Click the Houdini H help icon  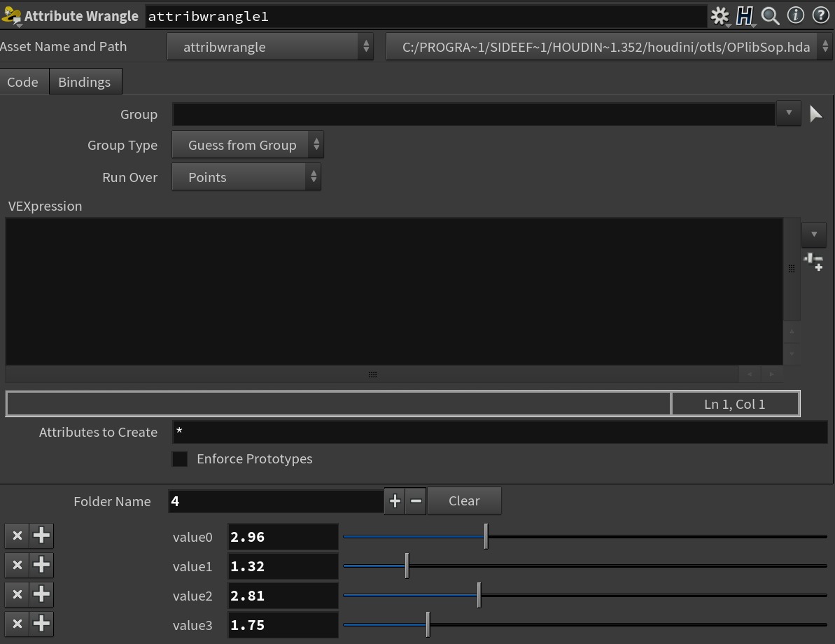tap(745, 16)
